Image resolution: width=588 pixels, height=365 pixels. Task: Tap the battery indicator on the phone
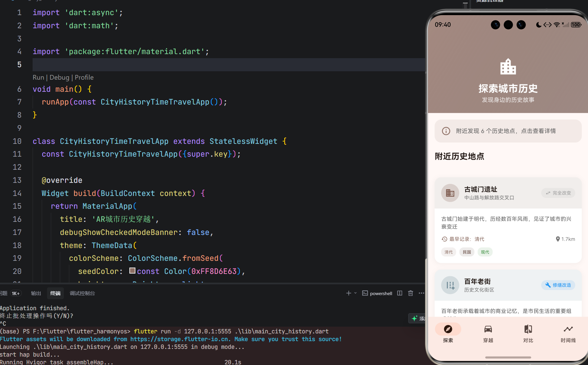click(x=576, y=25)
